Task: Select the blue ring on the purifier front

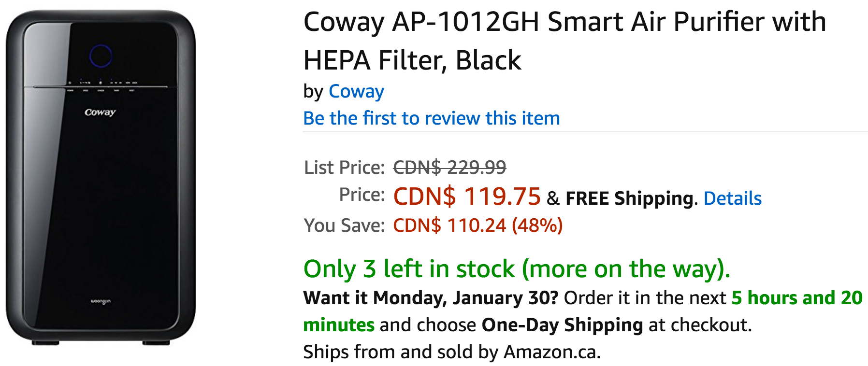Action: click(x=101, y=56)
